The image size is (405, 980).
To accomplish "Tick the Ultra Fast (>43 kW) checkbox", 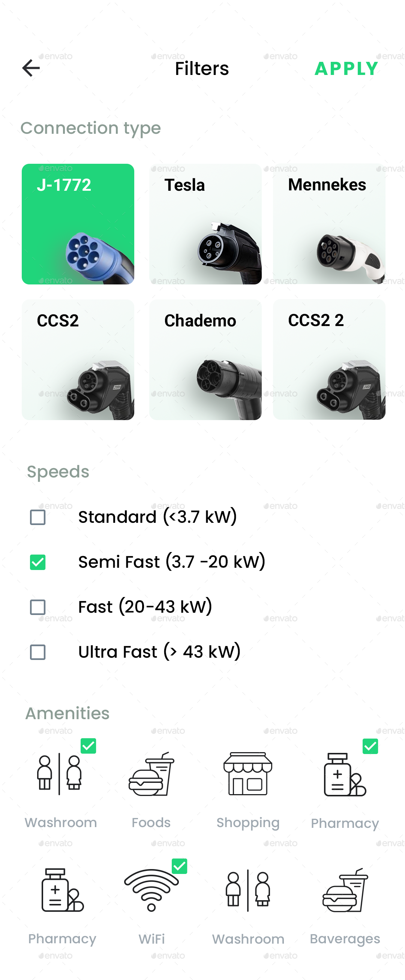I will [x=37, y=652].
